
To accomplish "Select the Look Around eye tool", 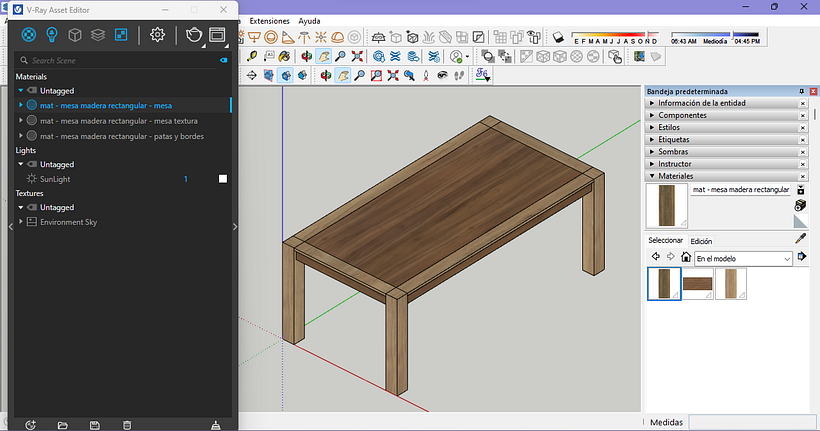I will (x=442, y=75).
